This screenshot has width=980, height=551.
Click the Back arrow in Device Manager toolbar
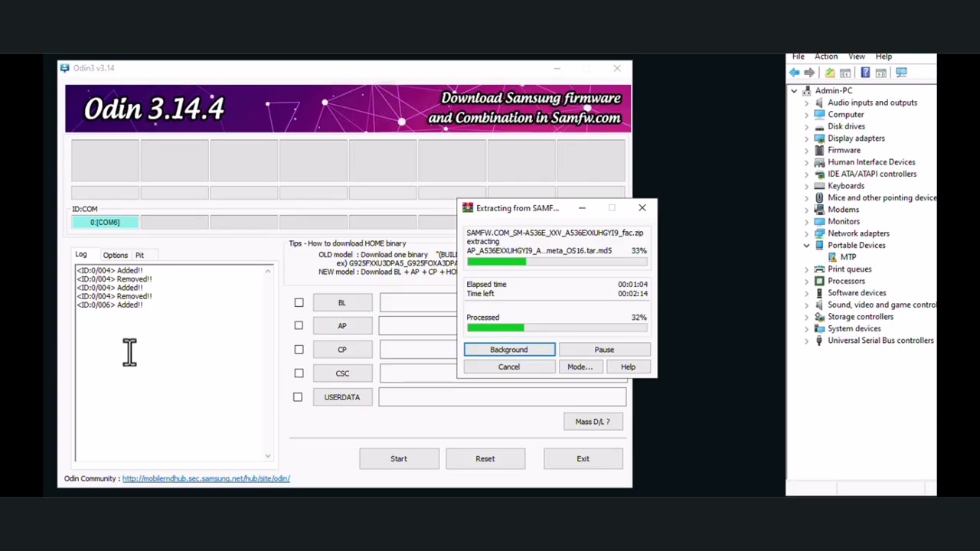795,73
